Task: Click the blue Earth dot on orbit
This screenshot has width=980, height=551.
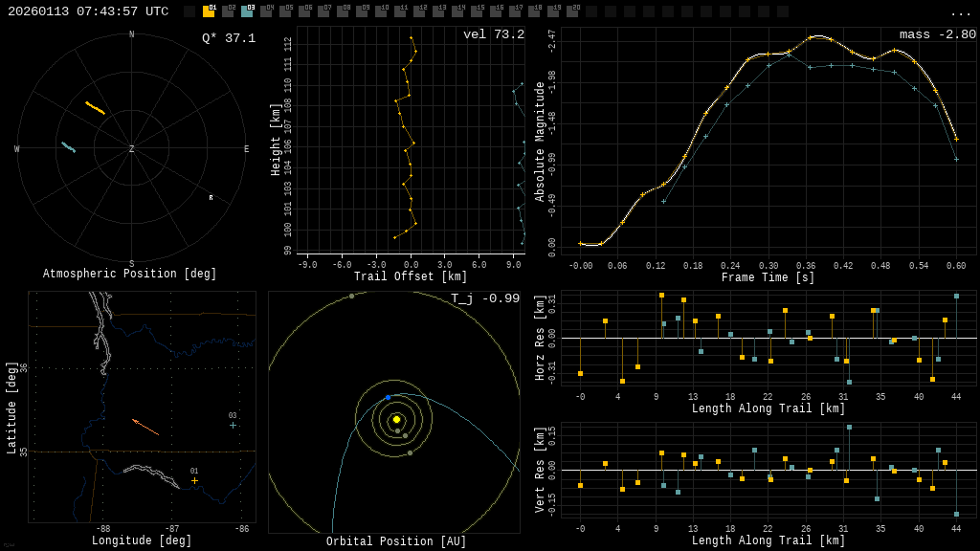Action: click(388, 397)
